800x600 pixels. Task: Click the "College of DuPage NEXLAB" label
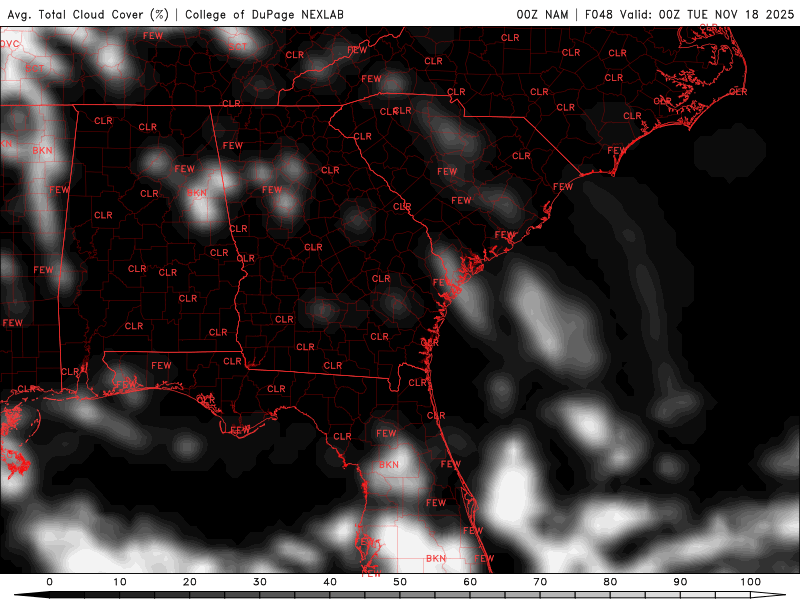264,15
